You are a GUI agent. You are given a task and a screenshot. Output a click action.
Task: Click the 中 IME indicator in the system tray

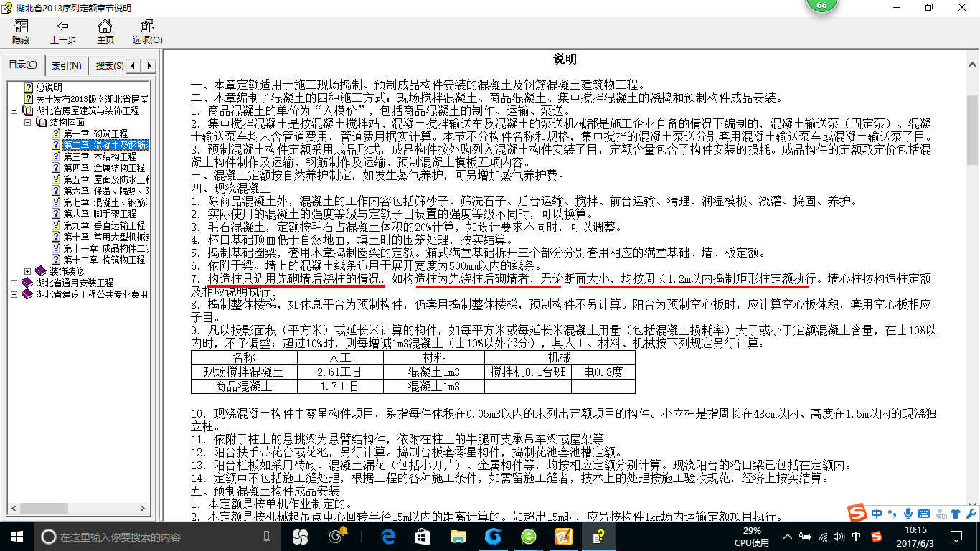click(856, 536)
